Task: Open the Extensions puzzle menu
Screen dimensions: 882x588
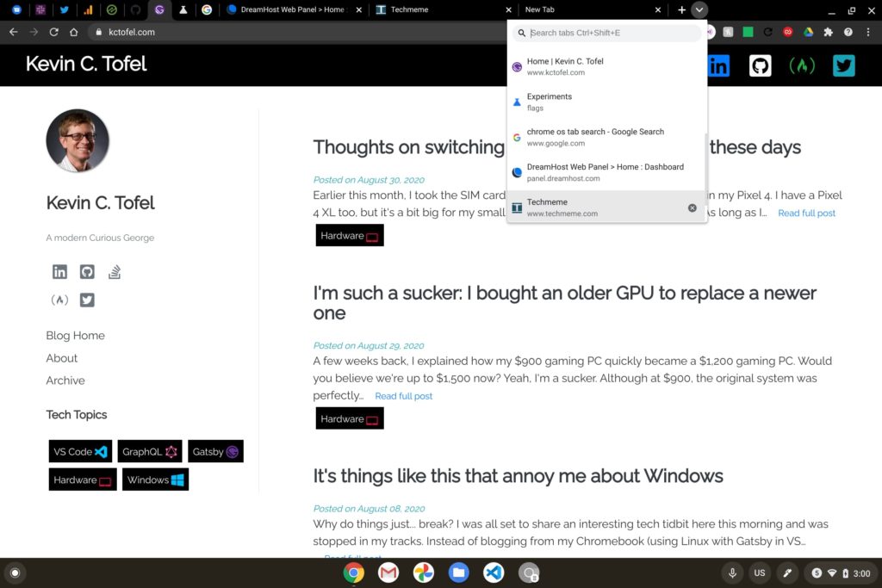Action: click(x=828, y=32)
